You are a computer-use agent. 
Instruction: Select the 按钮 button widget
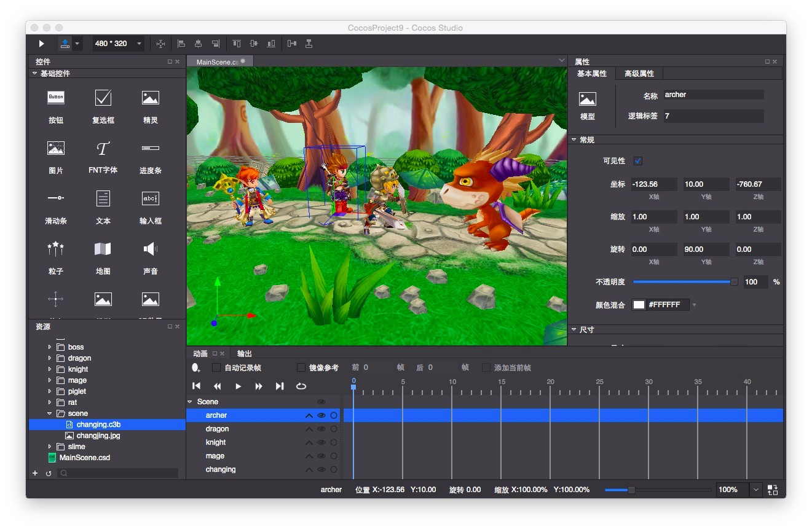(56, 106)
